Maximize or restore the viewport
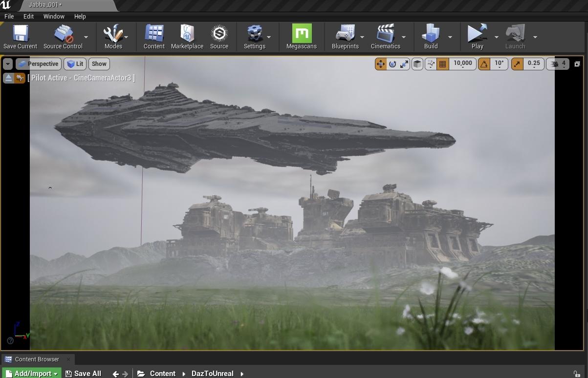 coord(577,64)
